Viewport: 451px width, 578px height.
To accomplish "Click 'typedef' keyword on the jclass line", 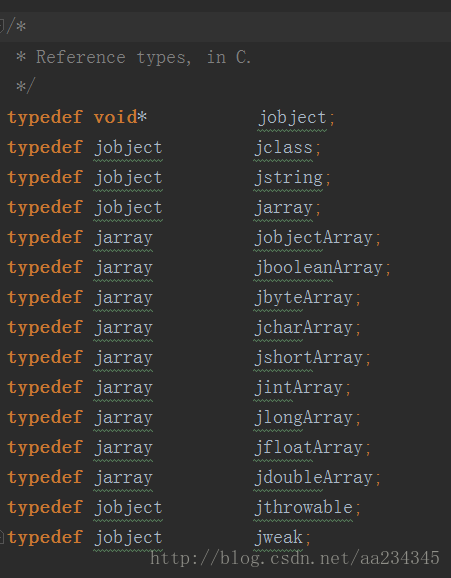I will [x=45, y=148].
